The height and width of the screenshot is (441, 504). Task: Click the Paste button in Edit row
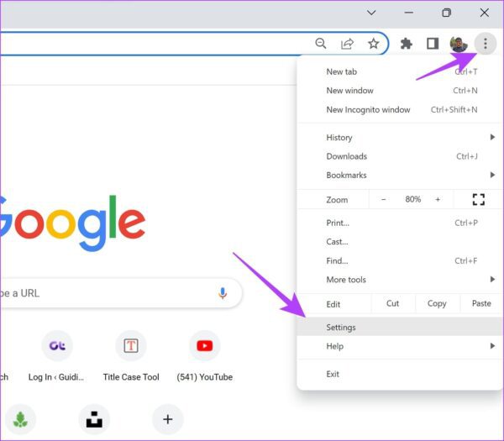pyautogui.click(x=481, y=303)
